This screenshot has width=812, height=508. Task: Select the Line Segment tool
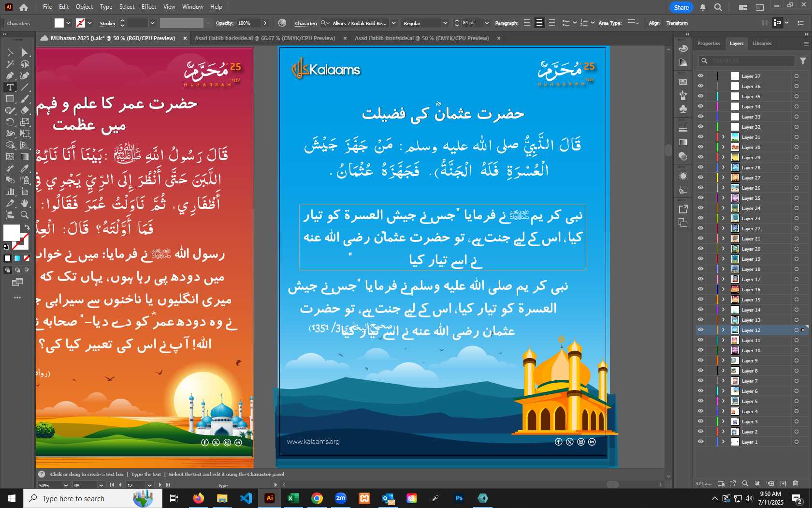(25, 87)
